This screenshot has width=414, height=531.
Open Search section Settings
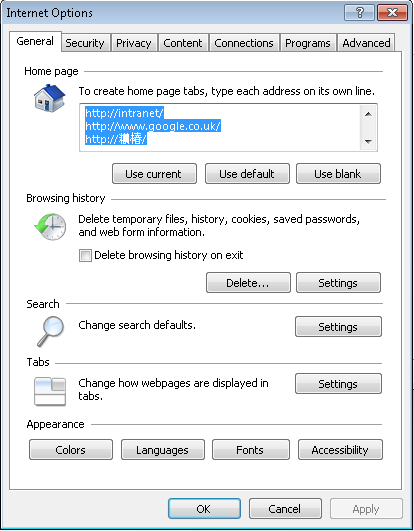[x=338, y=326]
